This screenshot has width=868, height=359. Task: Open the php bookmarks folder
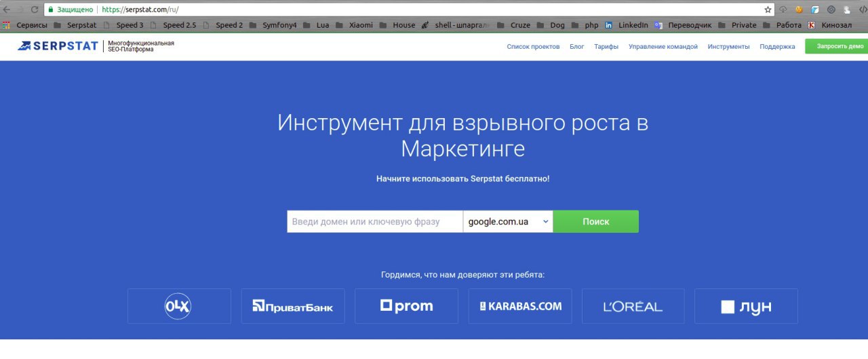coord(585,25)
